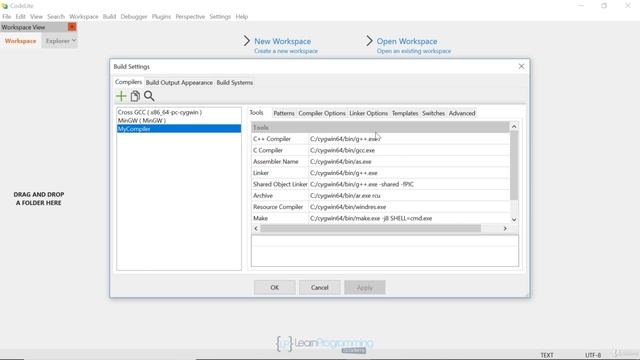Click the C++ Compiler path value
The image size is (640, 360).
tap(409, 139)
